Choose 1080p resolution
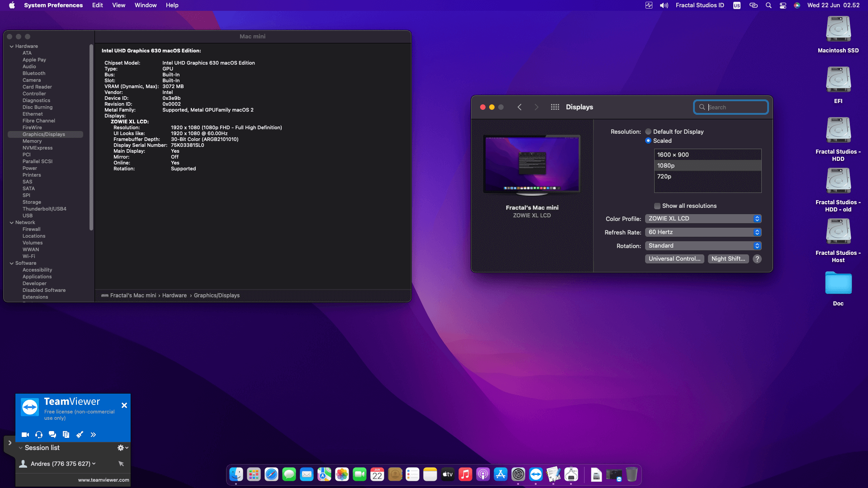This screenshot has height=488, width=868. [708, 165]
